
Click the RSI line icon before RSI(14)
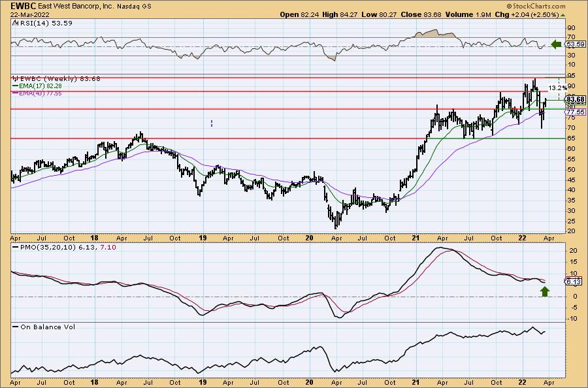16,23
